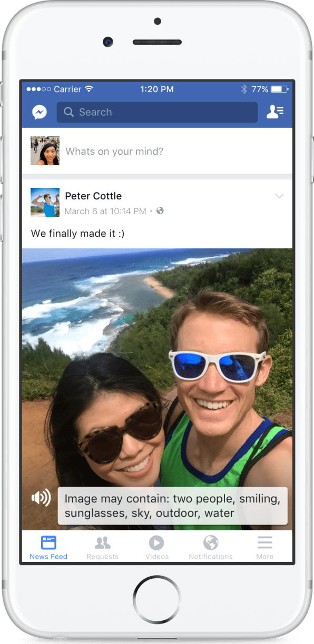
Task: Open your own profile picture beside the composer
Action: coord(45,151)
